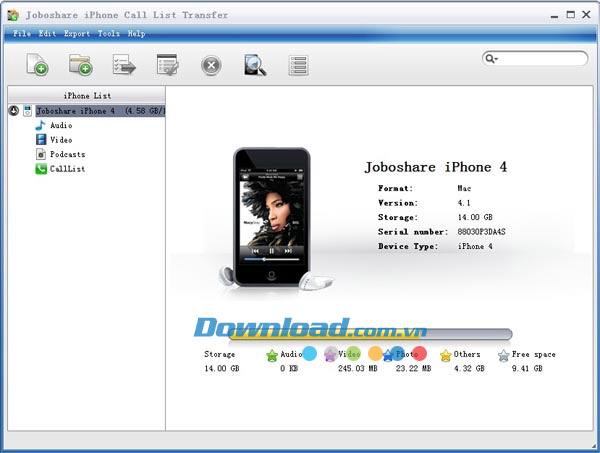Open the File menu

tap(22, 33)
